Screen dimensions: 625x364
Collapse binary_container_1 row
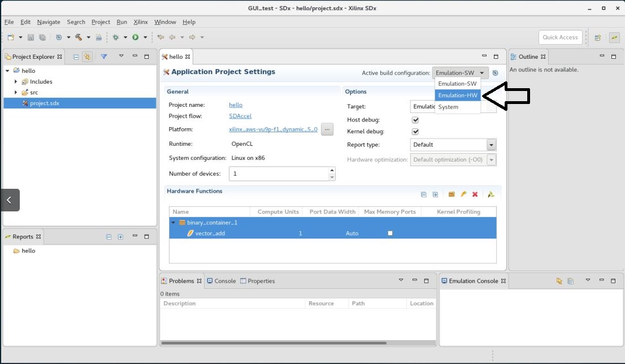(173, 223)
